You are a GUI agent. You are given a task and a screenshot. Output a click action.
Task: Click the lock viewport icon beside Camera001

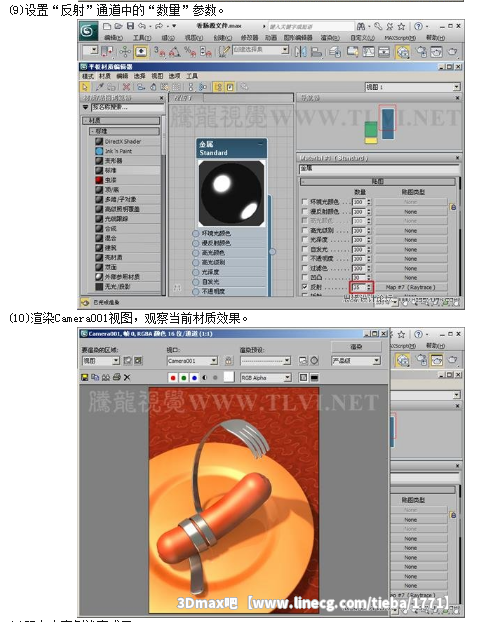[228, 361]
